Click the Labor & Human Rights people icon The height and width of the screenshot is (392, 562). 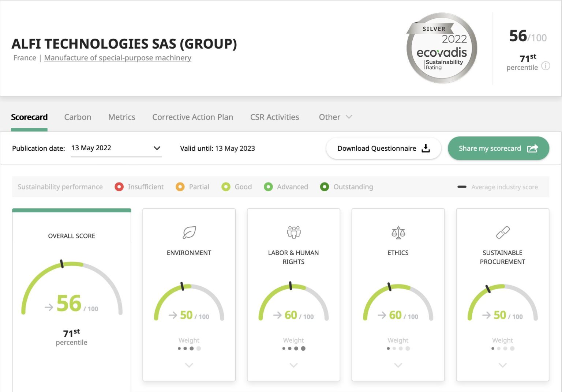coord(293,231)
